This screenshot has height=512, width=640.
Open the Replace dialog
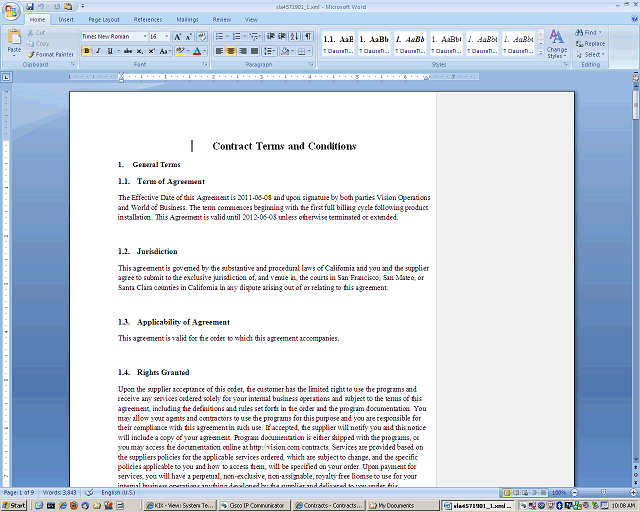[x=590, y=43]
